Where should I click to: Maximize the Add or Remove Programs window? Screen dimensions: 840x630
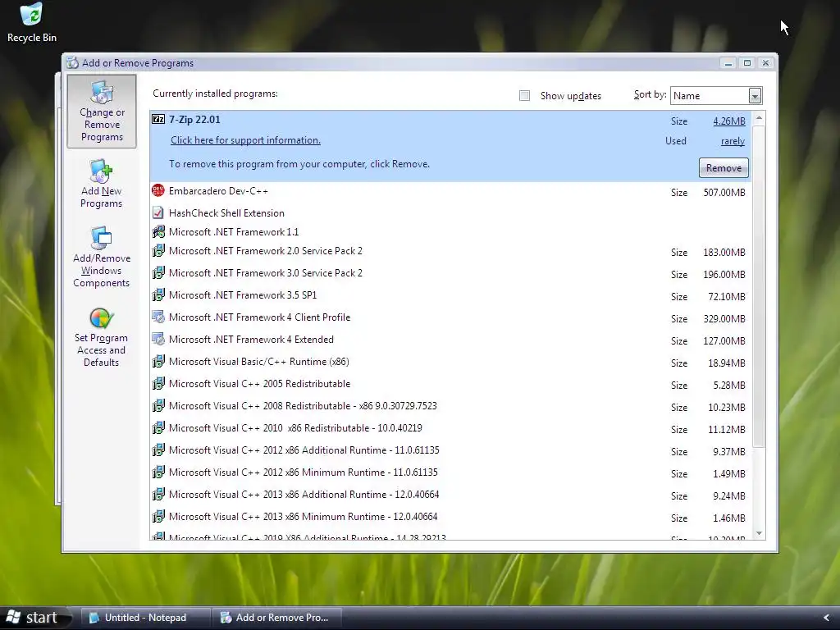pyautogui.click(x=746, y=62)
